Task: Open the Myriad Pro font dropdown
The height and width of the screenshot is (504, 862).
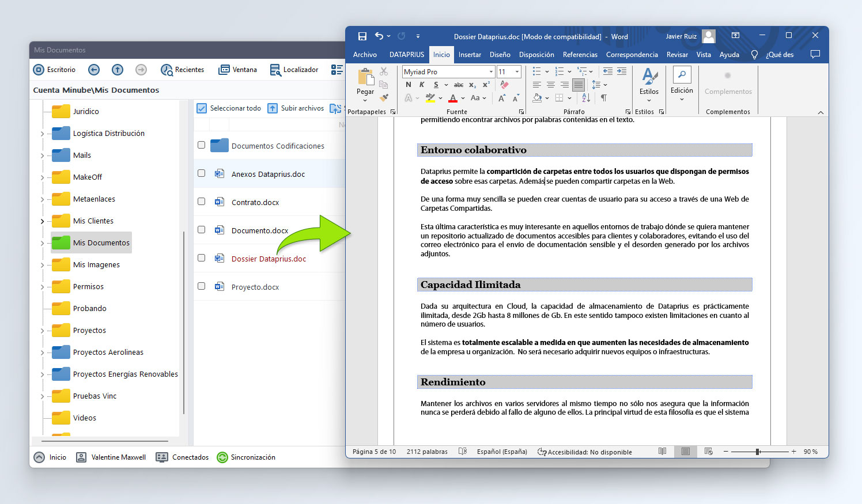Action: click(x=491, y=72)
